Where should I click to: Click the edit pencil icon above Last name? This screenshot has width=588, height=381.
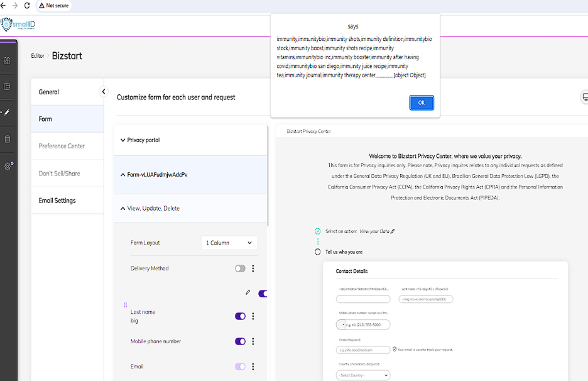248,293
